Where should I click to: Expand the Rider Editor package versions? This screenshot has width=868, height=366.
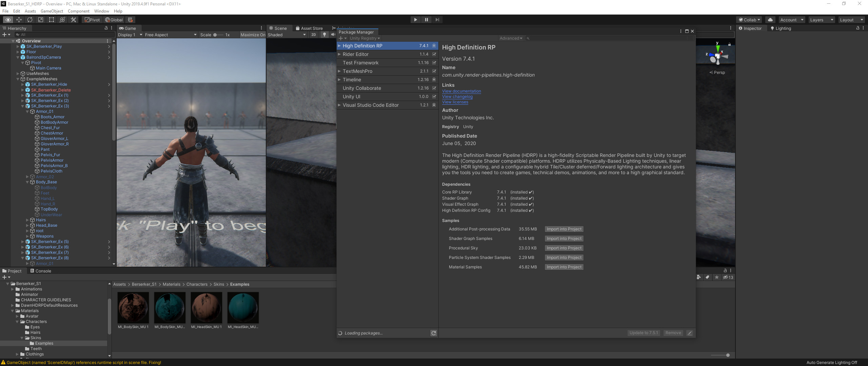click(339, 54)
